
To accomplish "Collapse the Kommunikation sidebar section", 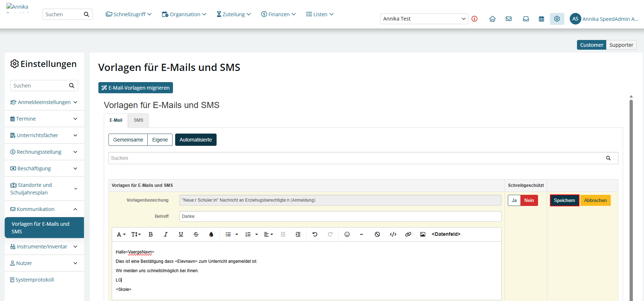I will coord(44,209).
